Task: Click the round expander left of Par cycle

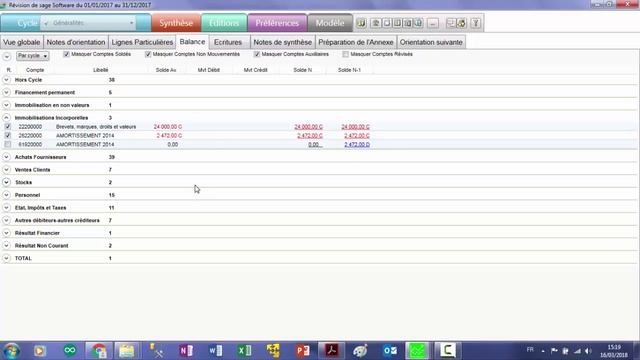Action: pyautogui.click(x=7, y=56)
